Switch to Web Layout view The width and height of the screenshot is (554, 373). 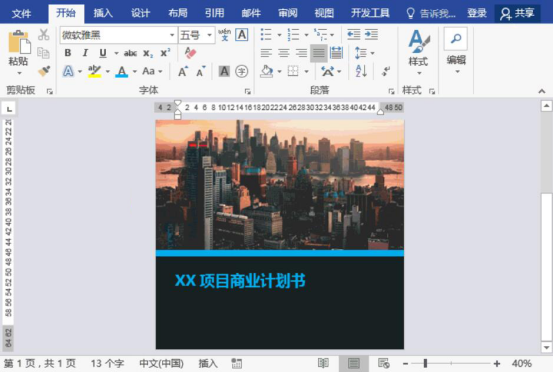(384, 363)
